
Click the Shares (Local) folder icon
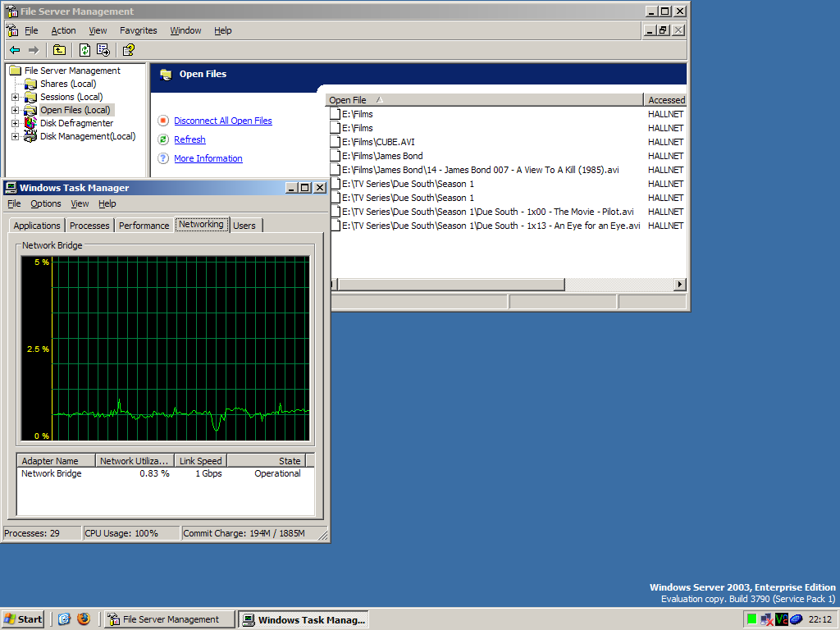[x=31, y=84]
